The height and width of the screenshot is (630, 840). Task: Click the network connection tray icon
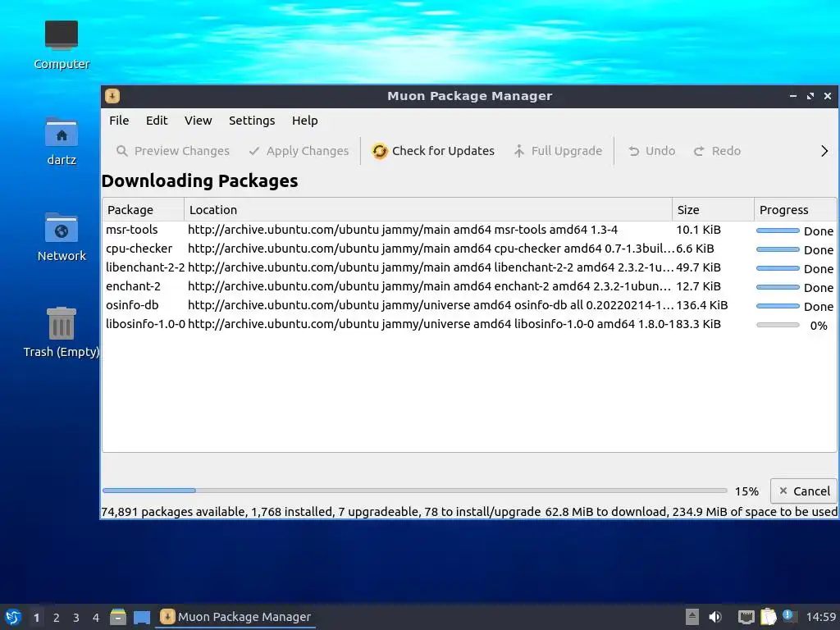coord(746,617)
